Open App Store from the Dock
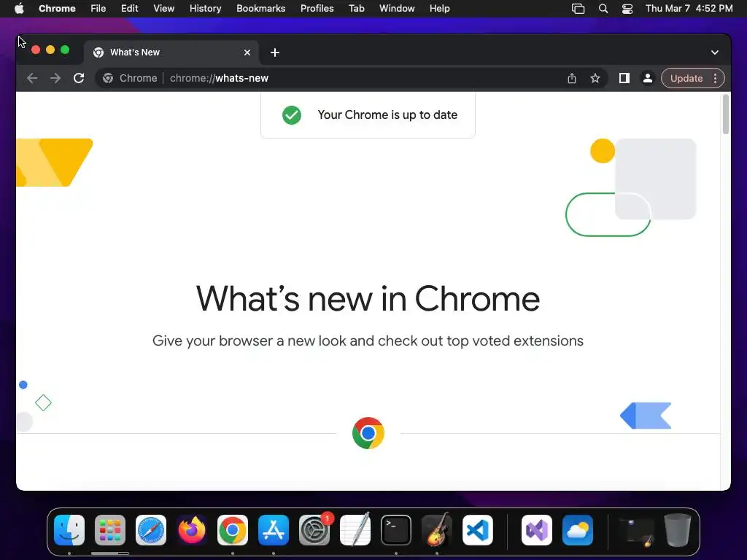 (x=274, y=530)
